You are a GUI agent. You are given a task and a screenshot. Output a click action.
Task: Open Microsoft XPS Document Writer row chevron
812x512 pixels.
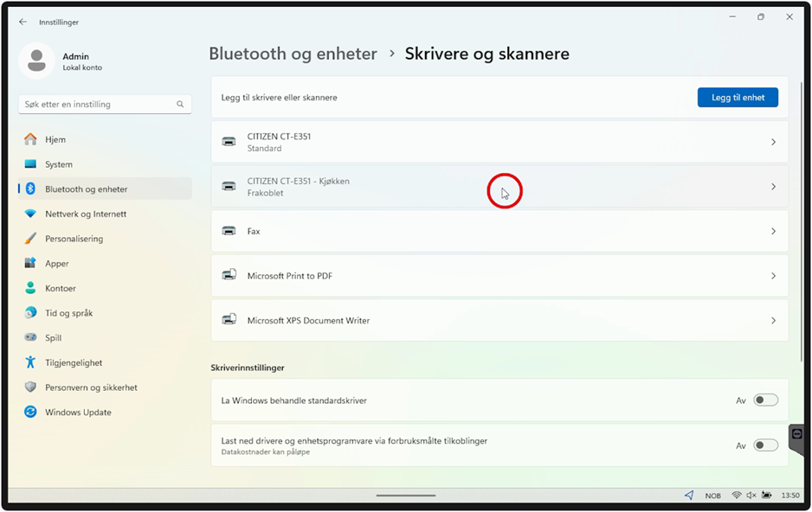point(773,321)
